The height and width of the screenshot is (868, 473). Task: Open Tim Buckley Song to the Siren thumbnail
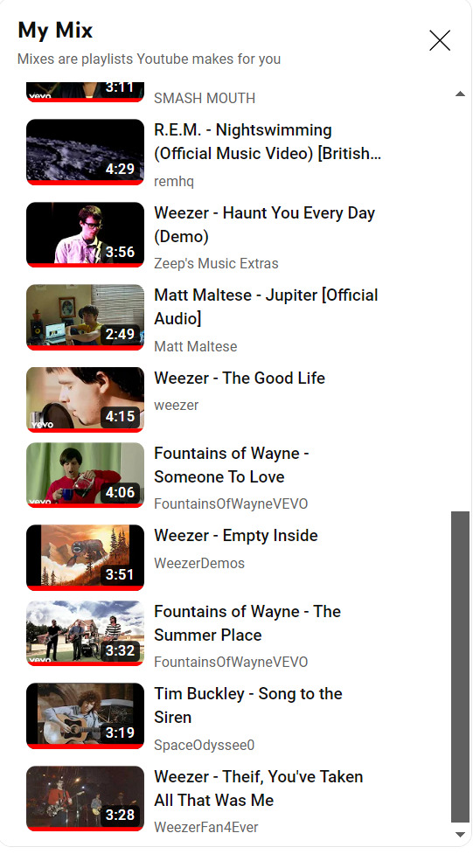(86, 716)
